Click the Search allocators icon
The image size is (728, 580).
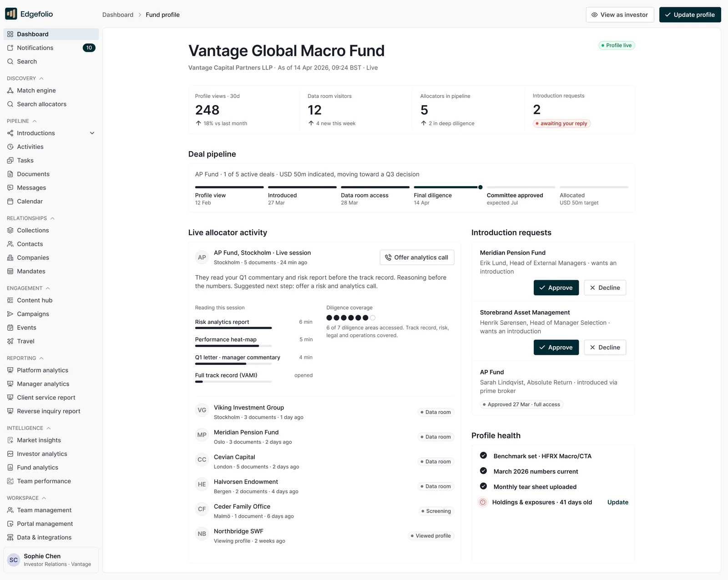(x=10, y=104)
